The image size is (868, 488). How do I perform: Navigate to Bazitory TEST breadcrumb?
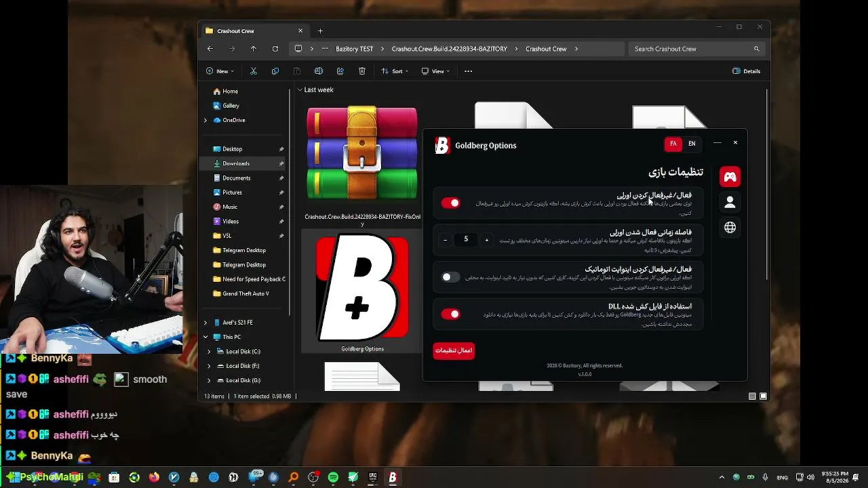coord(354,49)
